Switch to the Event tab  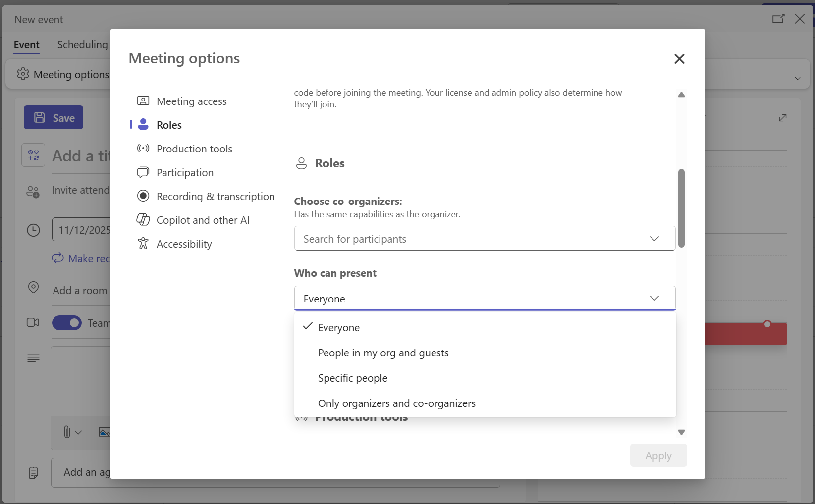(x=27, y=45)
